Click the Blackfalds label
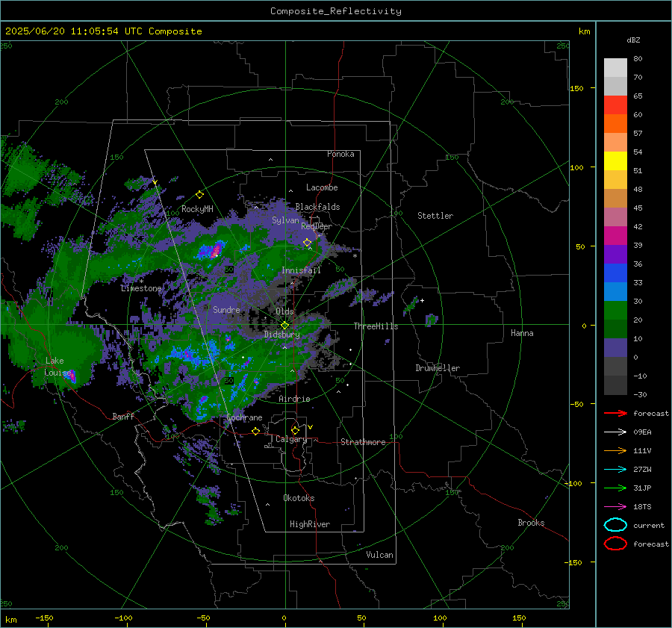The image size is (672, 628). coord(317,207)
